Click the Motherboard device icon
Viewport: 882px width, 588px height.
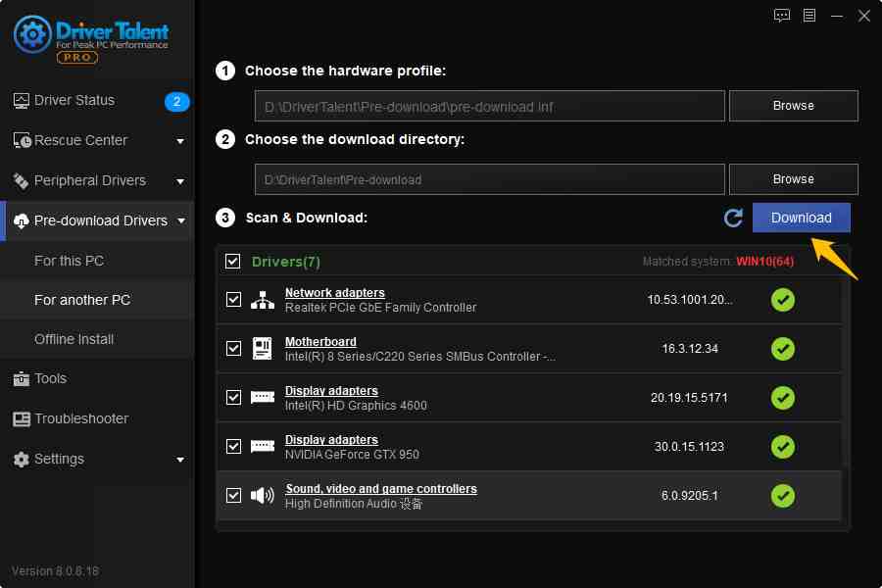(x=263, y=349)
